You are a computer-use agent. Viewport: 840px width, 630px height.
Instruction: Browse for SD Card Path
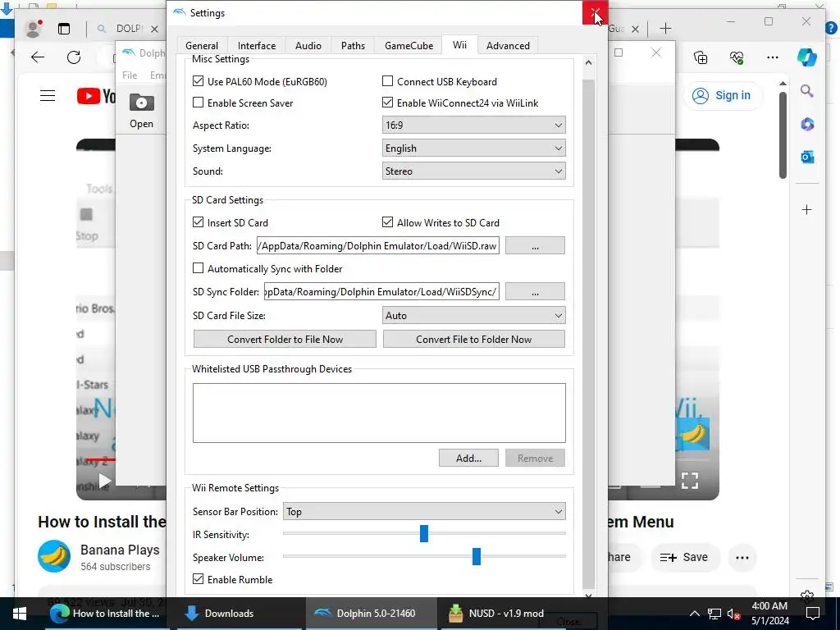point(535,246)
